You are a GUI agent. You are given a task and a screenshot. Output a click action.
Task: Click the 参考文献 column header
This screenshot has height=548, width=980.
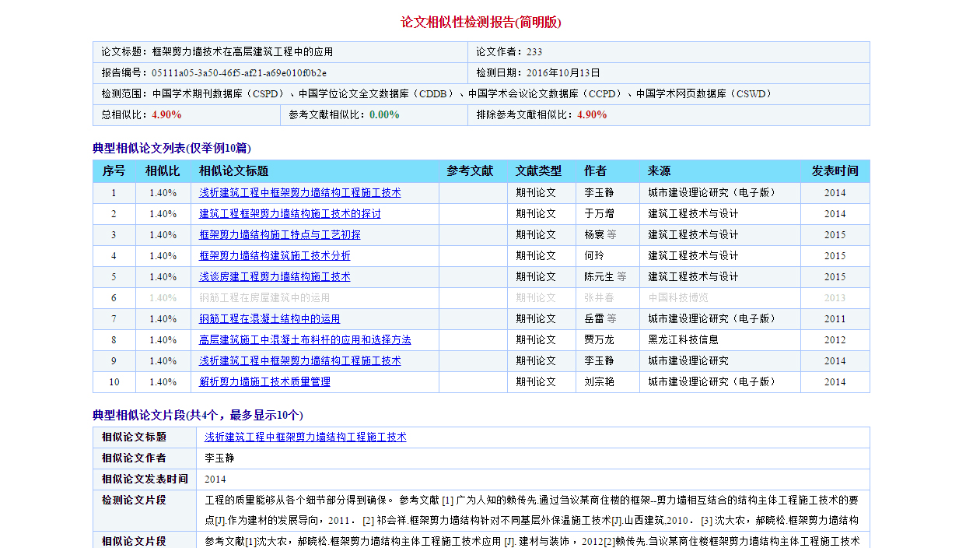(470, 170)
